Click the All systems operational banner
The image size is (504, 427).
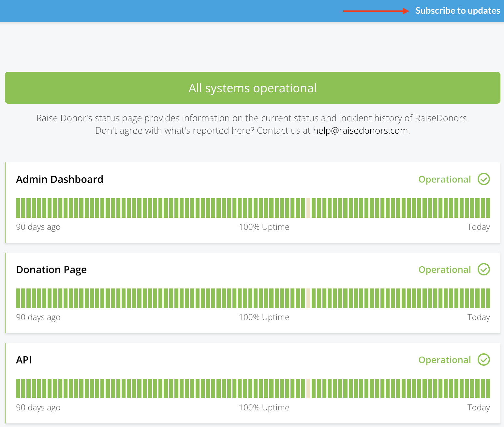[x=253, y=88]
